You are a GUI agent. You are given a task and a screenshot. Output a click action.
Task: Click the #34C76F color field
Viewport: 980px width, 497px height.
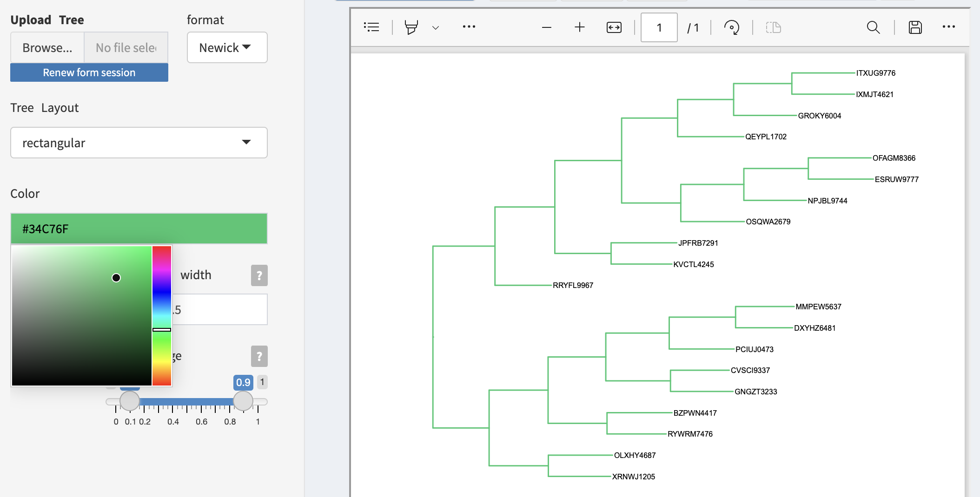pos(139,229)
